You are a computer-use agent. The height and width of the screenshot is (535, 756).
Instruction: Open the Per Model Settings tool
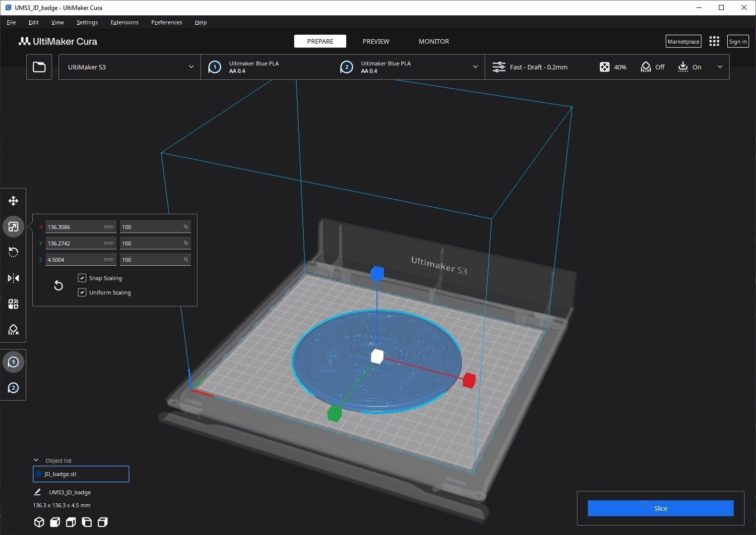tap(13, 304)
